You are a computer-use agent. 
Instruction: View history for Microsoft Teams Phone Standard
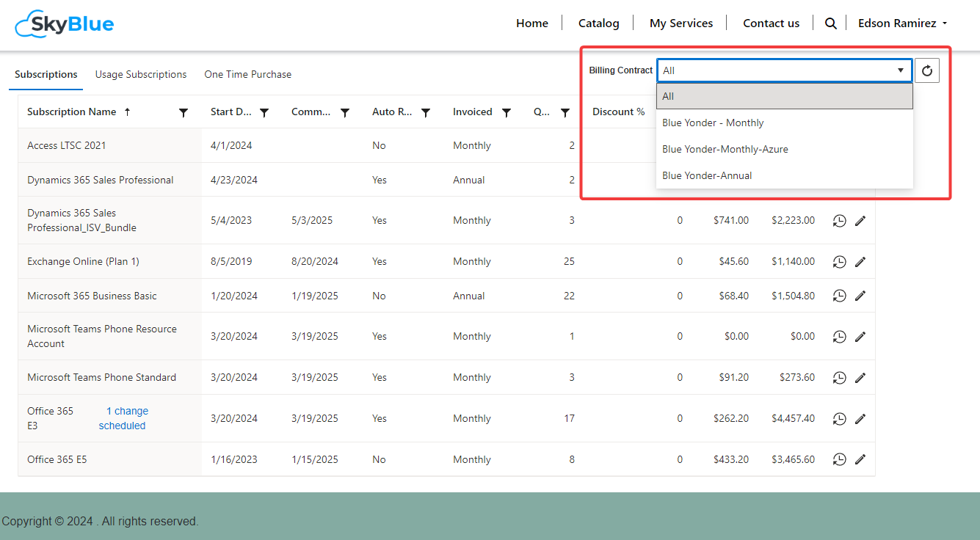839,378
